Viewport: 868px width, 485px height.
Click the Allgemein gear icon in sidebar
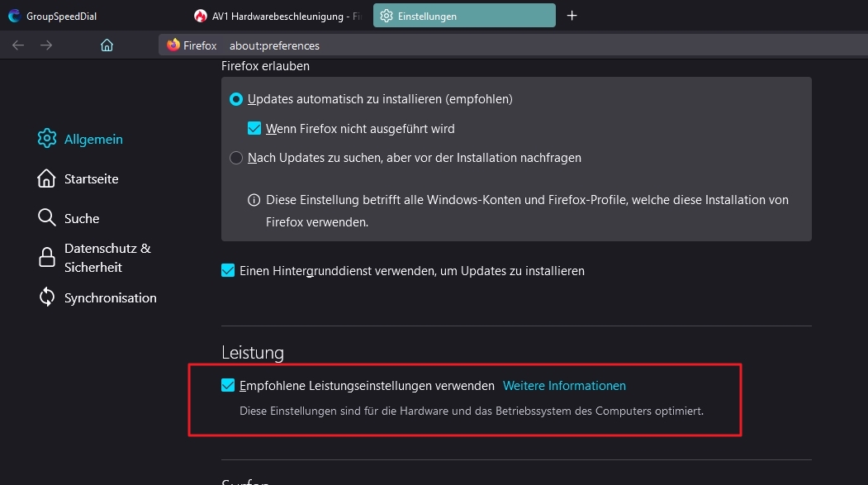click(x=47, y=139)
